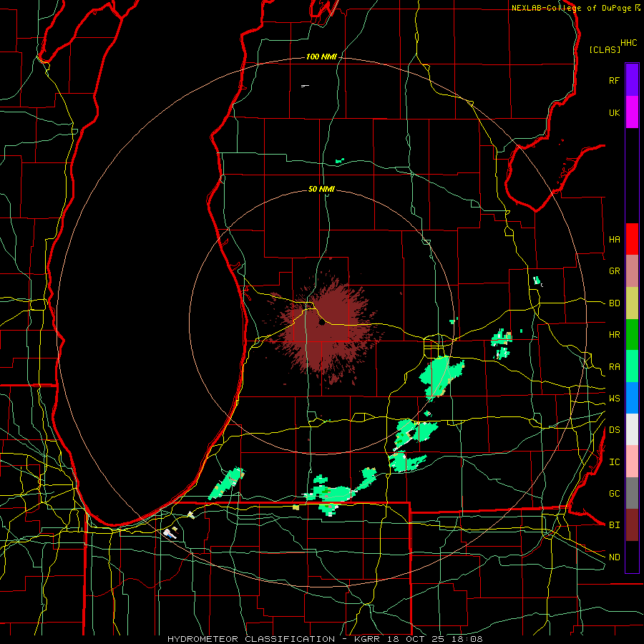This screenshot has height=644, width=644.
Task: Click the 'GC' legend label
Action: click(614, 493)
